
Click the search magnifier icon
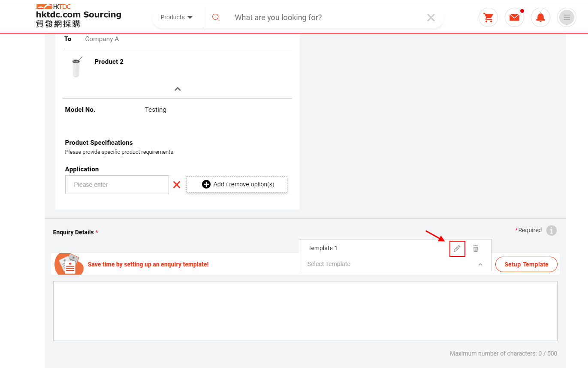pyautogui.click(x=216, y=18)
